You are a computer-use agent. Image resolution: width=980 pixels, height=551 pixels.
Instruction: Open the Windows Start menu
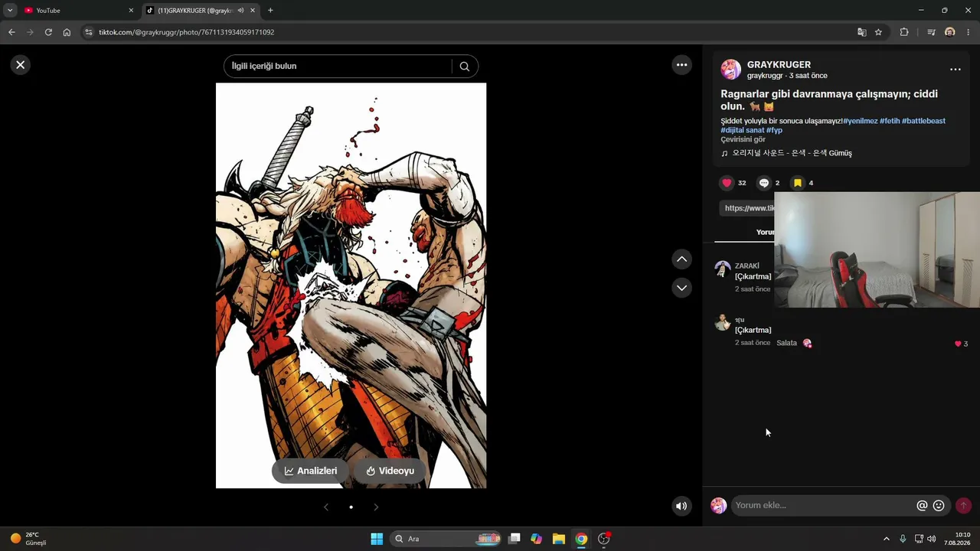tap(377, 539)
